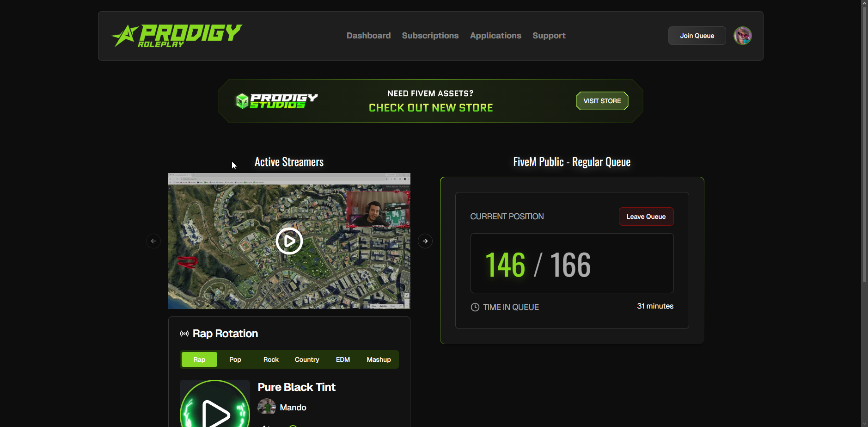
Task: Click the 'Mando' artist name
Action: (293, 408)
